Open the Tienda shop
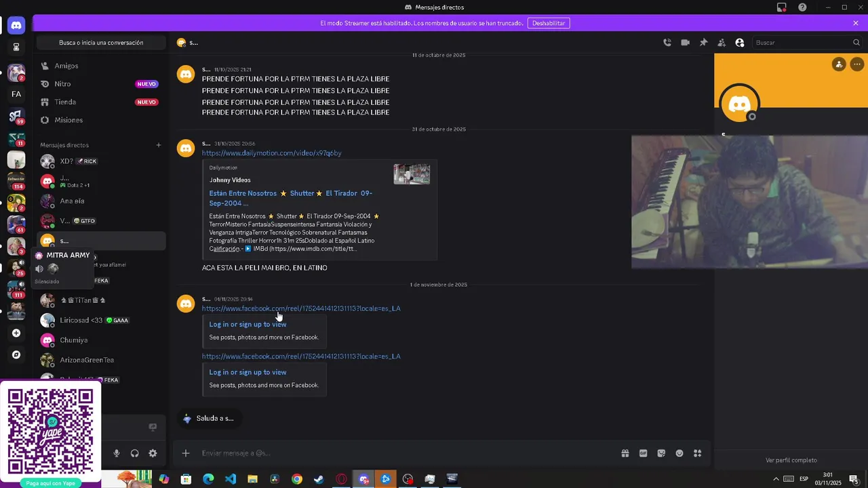868x488 pixels. coord(101,102)
